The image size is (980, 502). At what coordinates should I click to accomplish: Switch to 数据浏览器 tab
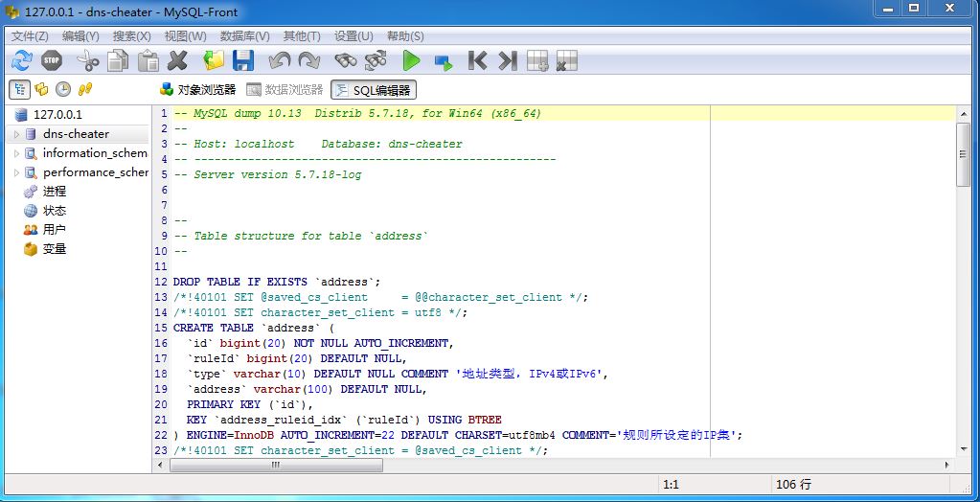coord(285,90)
